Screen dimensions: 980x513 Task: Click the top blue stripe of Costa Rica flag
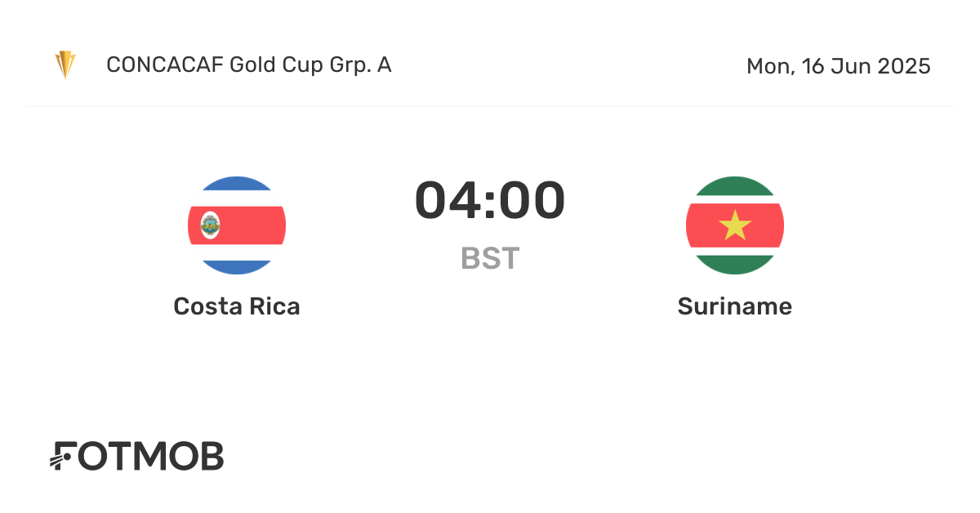click(x=237, y=185)
